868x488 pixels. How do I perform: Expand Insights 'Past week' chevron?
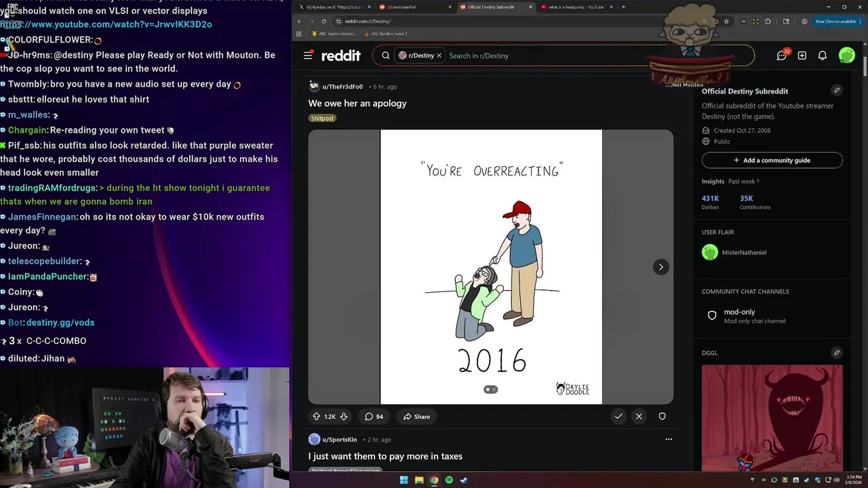pos(758,181)
